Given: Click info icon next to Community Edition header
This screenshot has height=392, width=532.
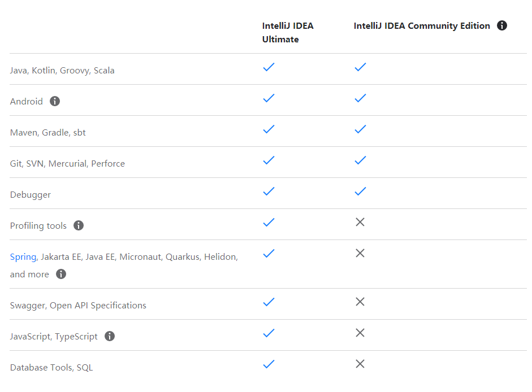Looking at the screenshot, I should click(502, 25).
